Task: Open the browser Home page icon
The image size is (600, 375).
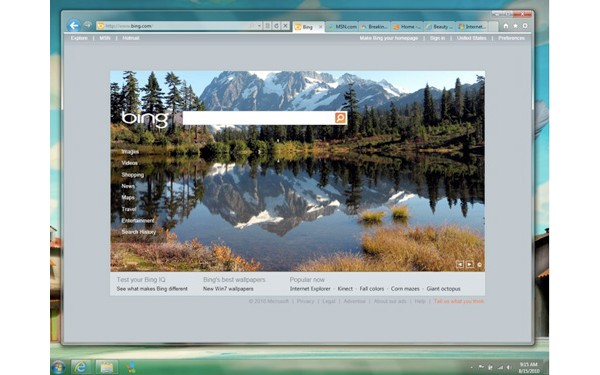Action: (x=506, y=26)
